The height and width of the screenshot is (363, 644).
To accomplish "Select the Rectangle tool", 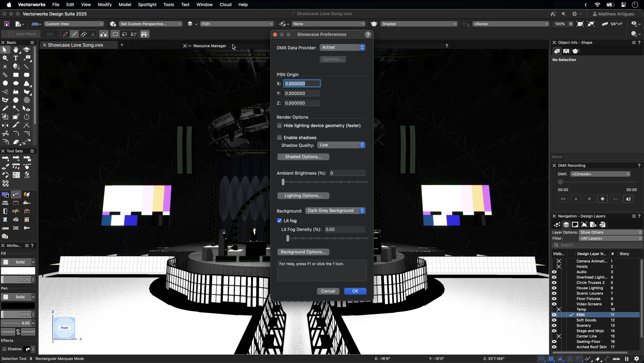I will 16,75.
